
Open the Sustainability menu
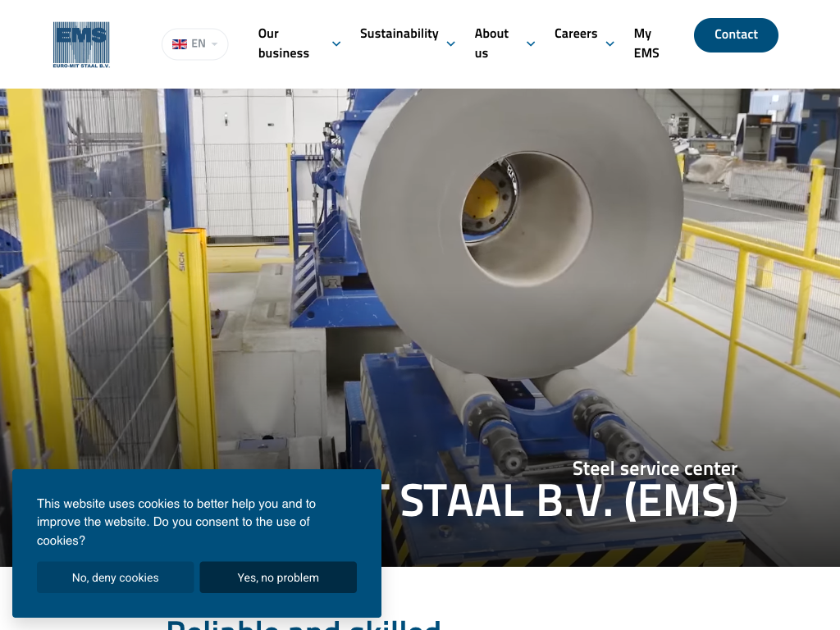point(399,34)
